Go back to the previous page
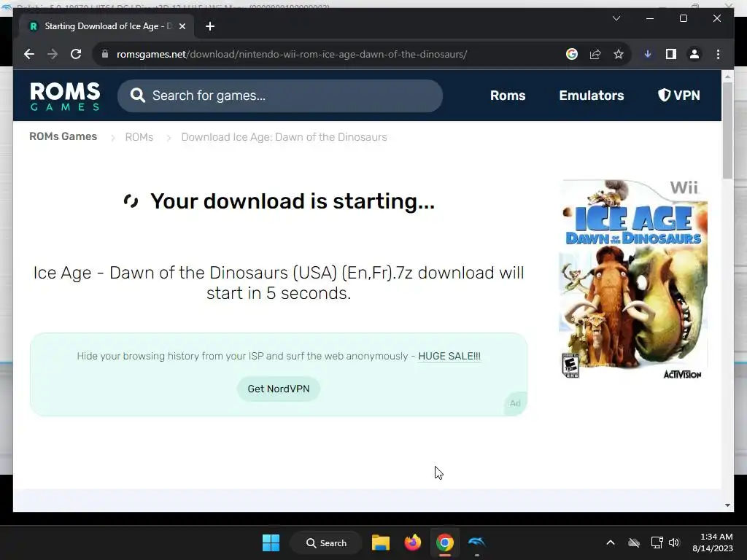 point(29,54)
